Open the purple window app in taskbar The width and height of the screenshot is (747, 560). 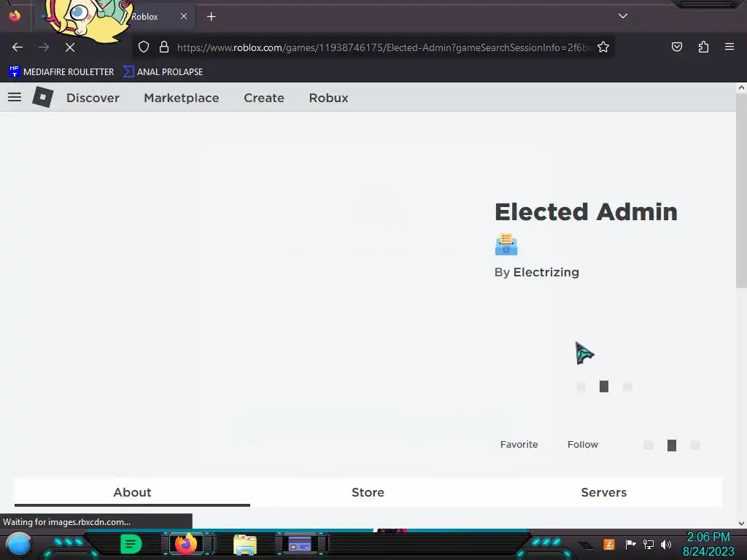coord(300,544)
